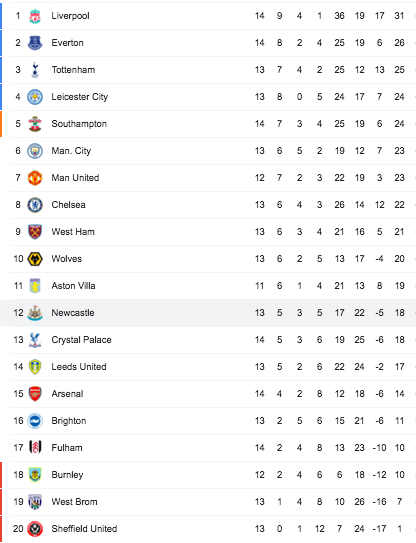
Task: Click the Tottenham cockerel crest
Action: pos(35,70)
